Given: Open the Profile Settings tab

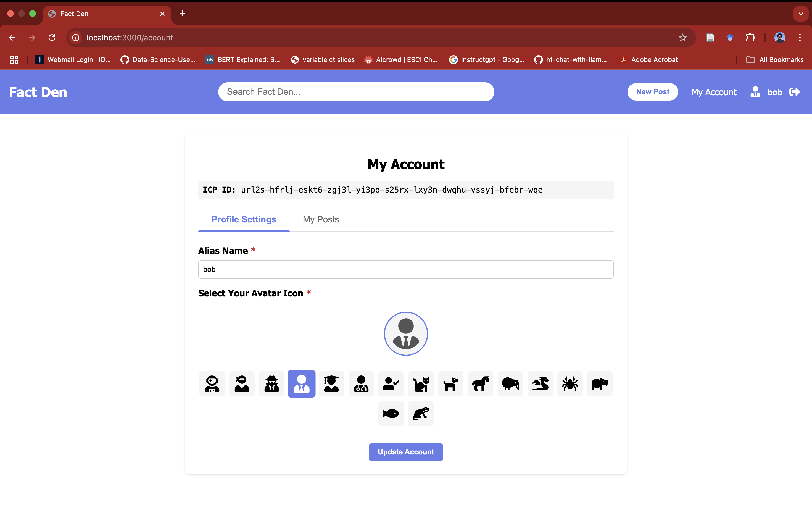Looking at the screenshot, I should coord(244,219).
